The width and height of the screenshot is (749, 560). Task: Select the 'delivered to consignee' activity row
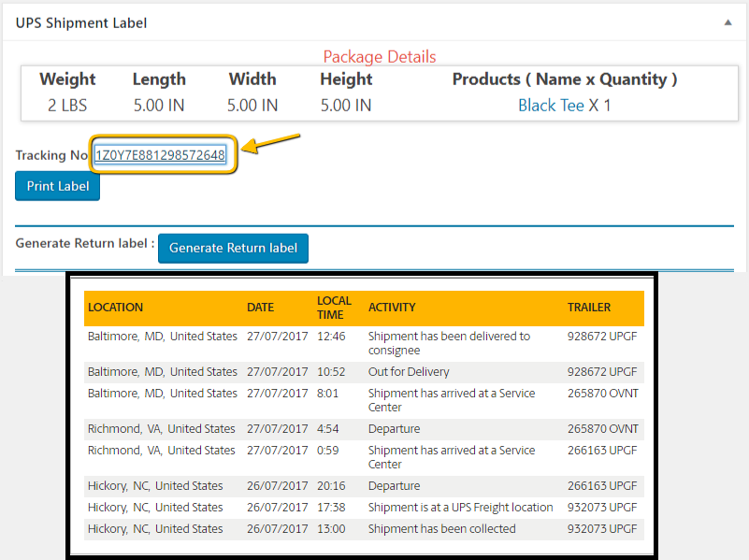449,343
